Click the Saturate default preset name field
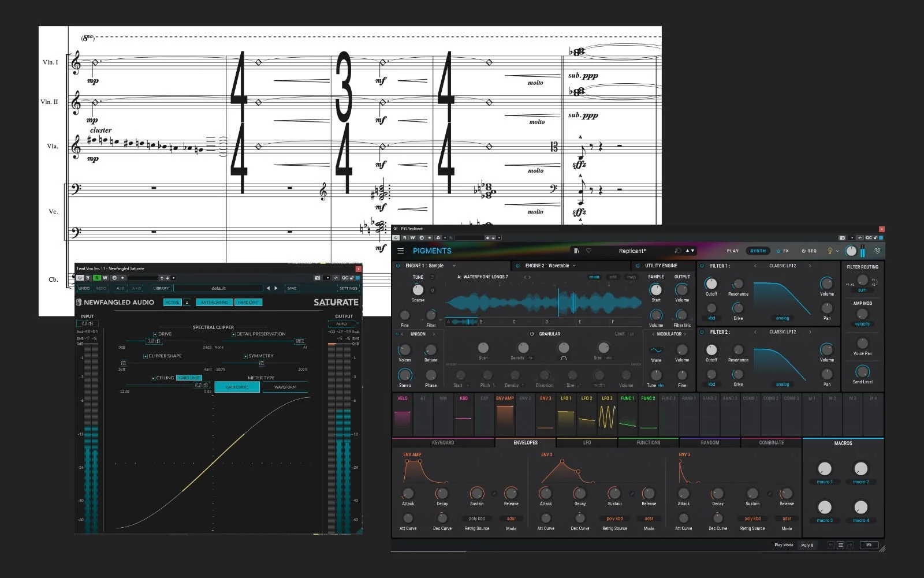 (x=218, y=288)
